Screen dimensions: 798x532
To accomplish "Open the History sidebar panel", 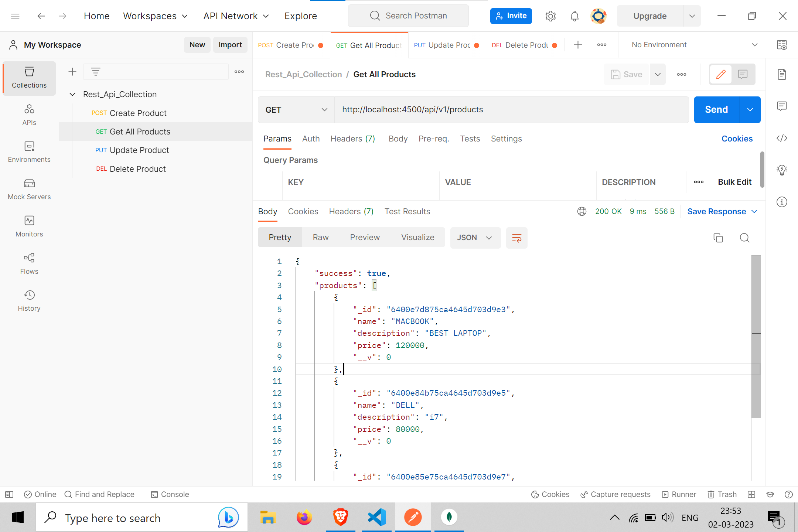I will coord(29,300).
